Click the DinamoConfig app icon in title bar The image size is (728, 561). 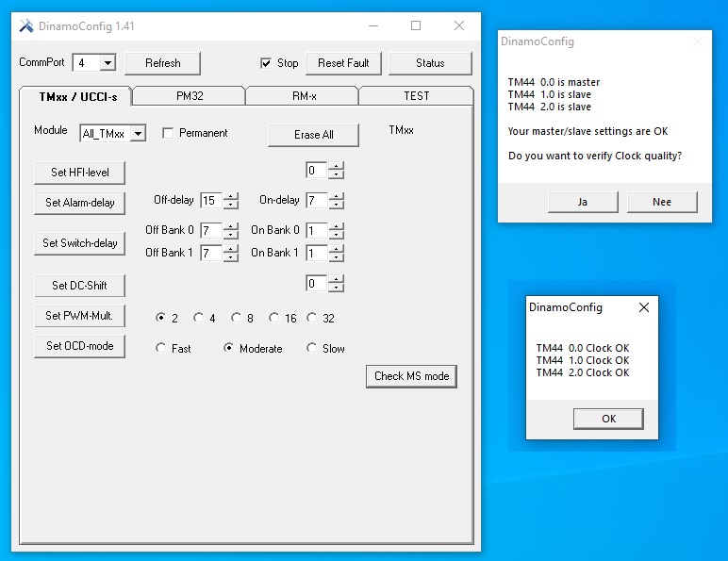26,26
